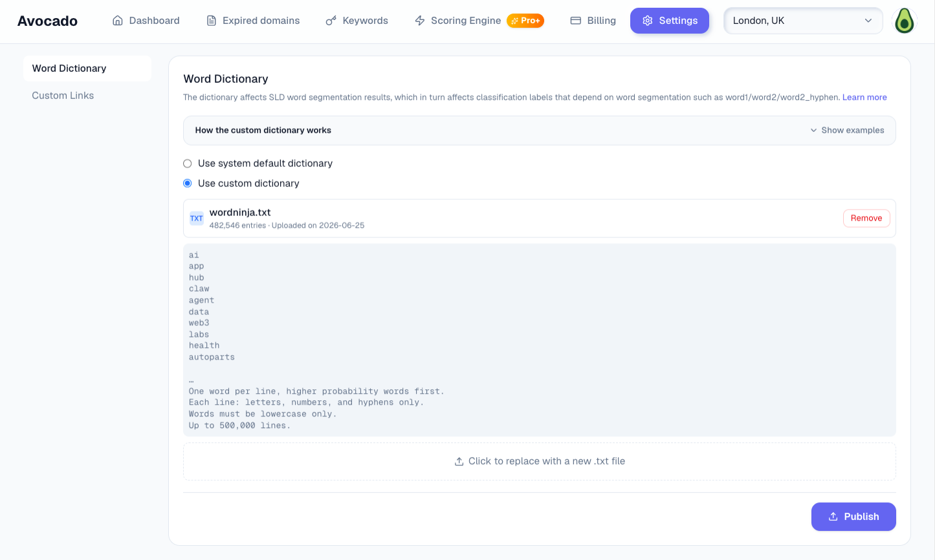
Task: Click the Avocado logo text
Action: click(47, 21)
